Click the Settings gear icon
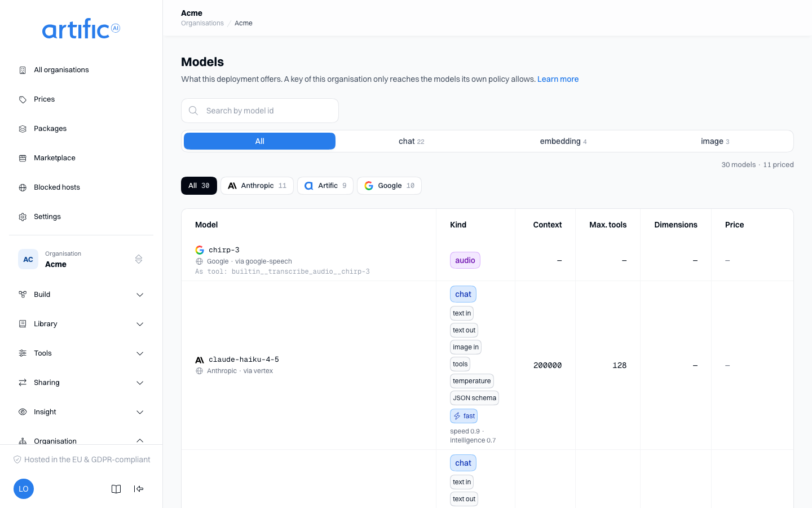 (23, 217)
